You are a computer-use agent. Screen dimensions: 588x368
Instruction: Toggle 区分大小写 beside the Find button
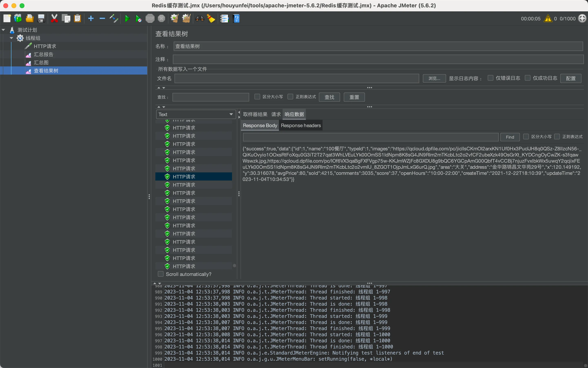526,137
